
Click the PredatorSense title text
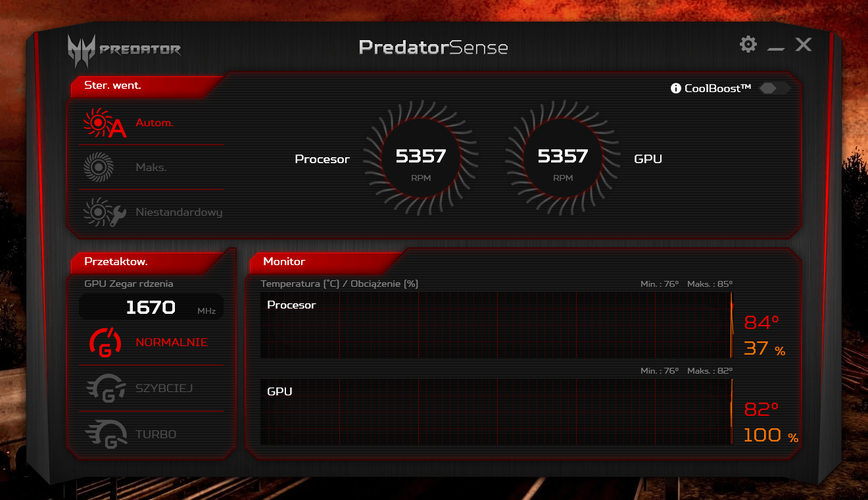pos(433,47)
